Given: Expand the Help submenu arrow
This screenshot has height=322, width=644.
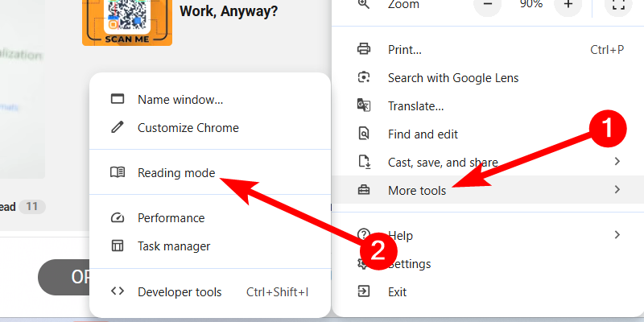Looking at the screenshot, I should (x=617, y=235).
